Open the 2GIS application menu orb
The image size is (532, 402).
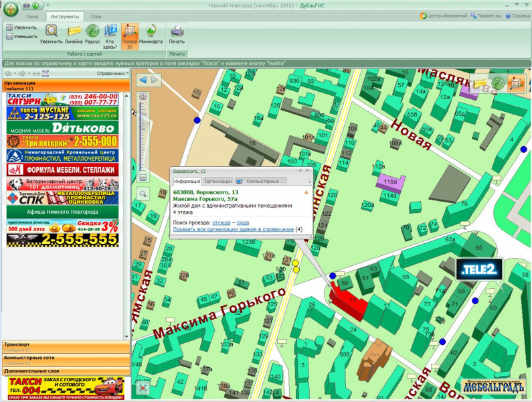[x=11, y=8]
